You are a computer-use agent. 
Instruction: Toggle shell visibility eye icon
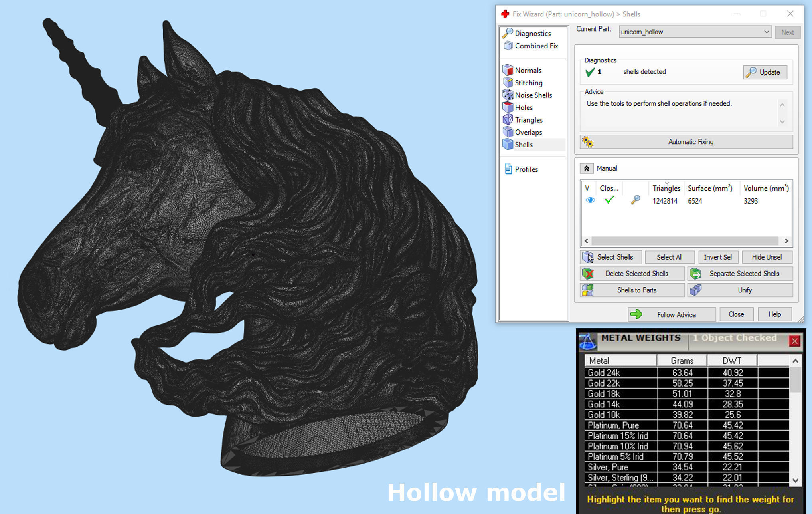590,200
